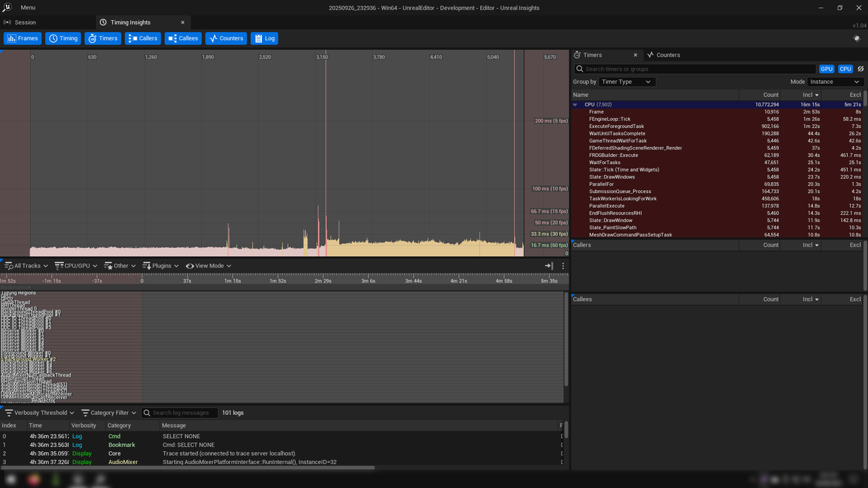Open the Verbosity Threshold dropdown
Viewport: 868px width, 488px height.
point(40,413)
